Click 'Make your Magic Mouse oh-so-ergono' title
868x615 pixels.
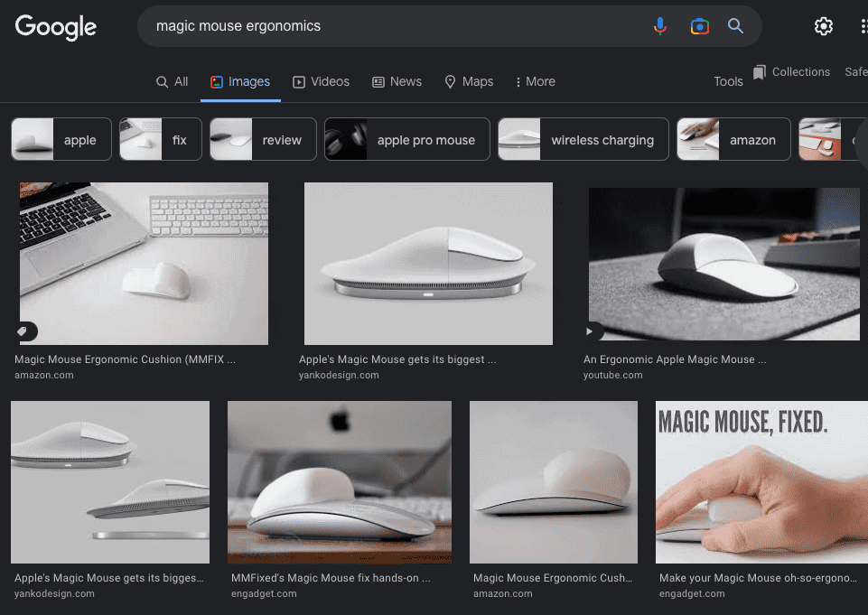[x=758, y=578]
